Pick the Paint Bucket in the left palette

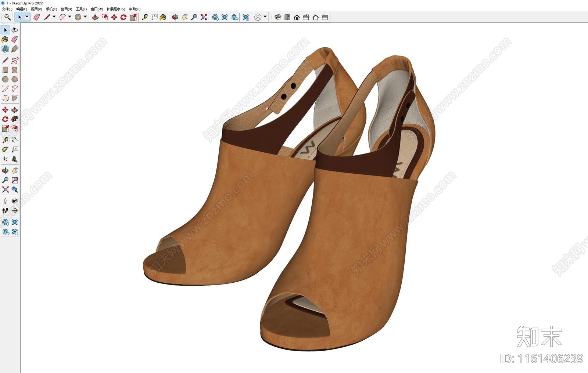pos(5,39)
